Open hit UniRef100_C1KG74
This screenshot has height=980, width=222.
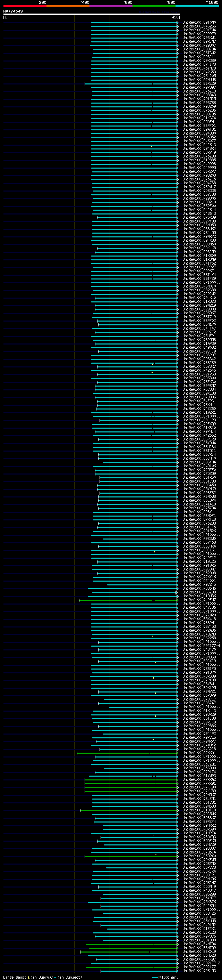199,118
